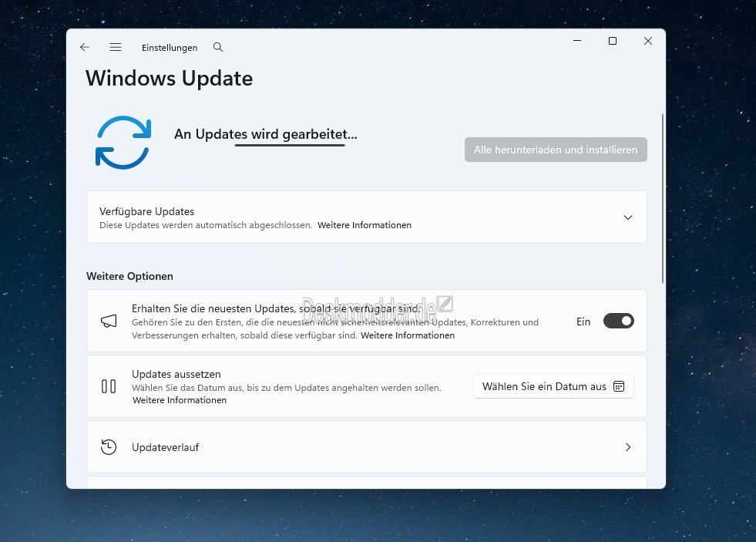
Task: Open Wählen Sie ein Datum aus dropdown
Action: 553,386
